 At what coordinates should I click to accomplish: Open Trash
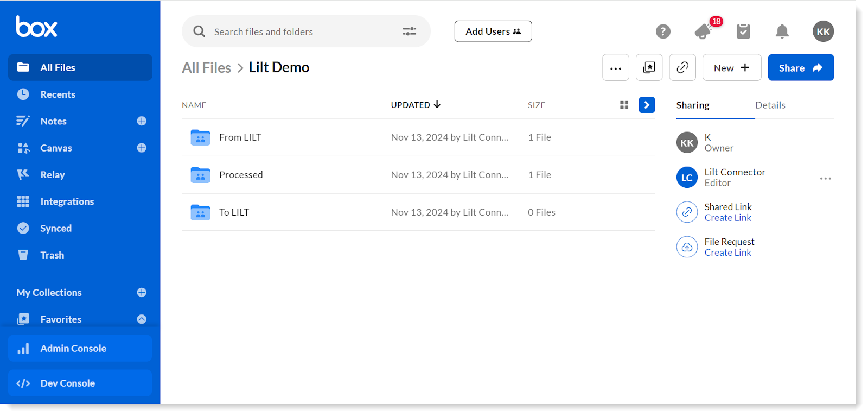(x=52, y=255)
